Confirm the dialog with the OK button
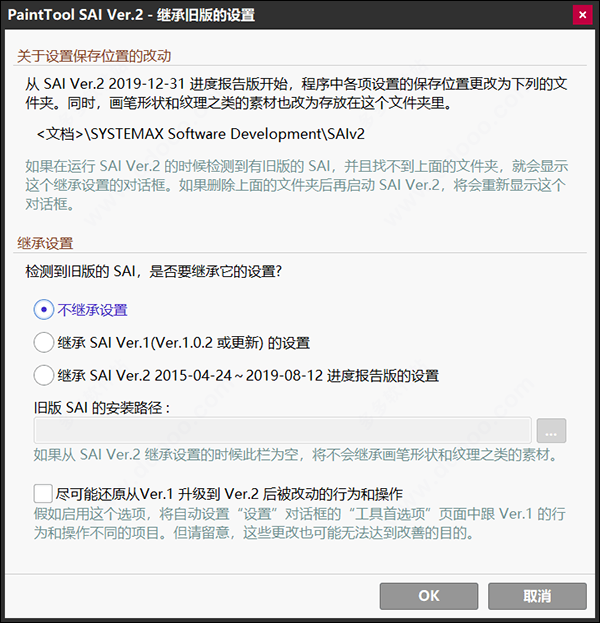Image resolution: width=600 pixels, height=623 pixels. click(x=429, y=596)
